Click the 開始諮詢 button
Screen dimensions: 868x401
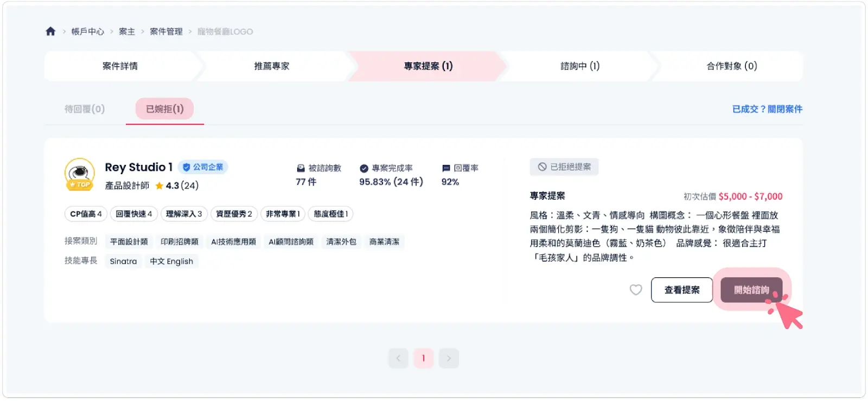click(x=751, y=290)
